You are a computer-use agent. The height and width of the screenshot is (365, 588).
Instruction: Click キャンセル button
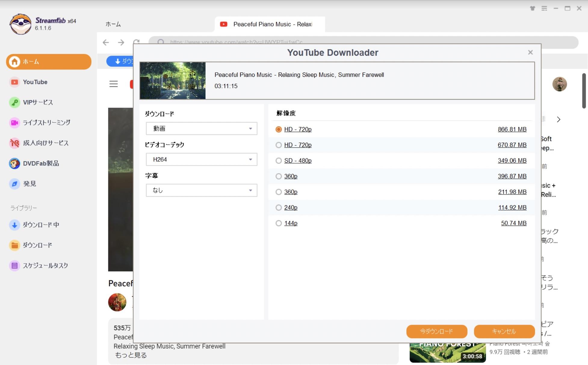pos(504,331)
